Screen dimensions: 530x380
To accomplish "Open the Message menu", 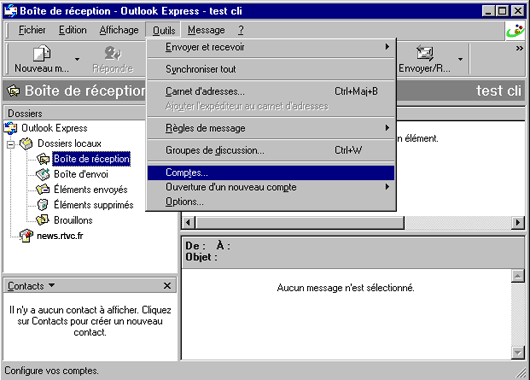I will pyautogui.click(x=206, y=30).
